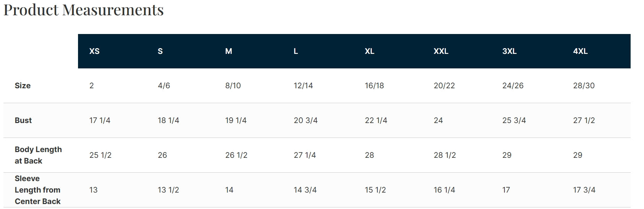644x209 pixels.
Task: Click the 18 1/4 bust measurement
Action: (x=168, y=120)
